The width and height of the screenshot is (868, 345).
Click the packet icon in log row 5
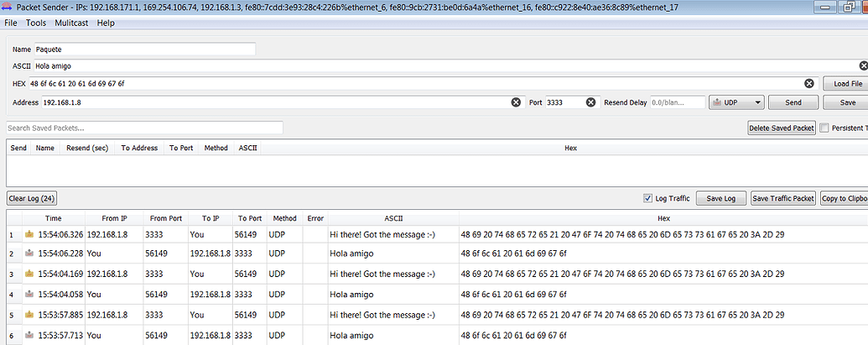[31, 315]
